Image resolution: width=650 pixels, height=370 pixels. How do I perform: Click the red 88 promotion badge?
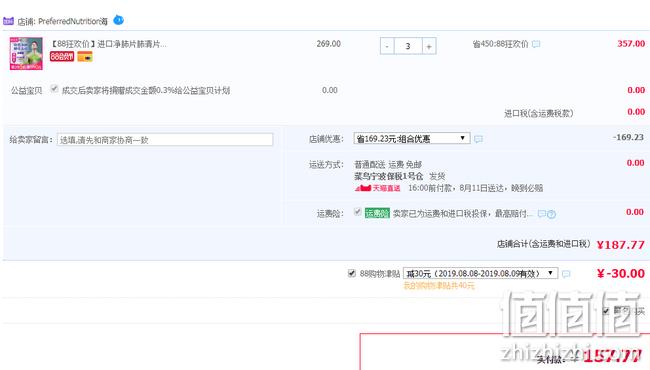[x=62, y=56]
